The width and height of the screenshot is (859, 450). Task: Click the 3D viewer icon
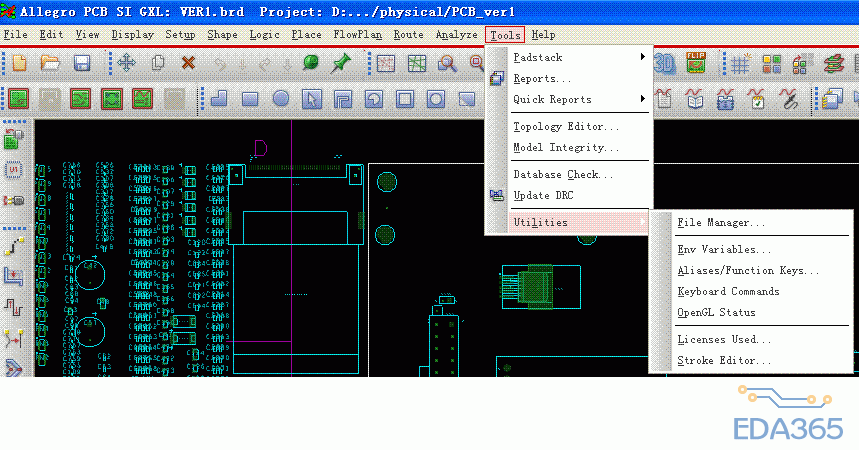point(665,64)
